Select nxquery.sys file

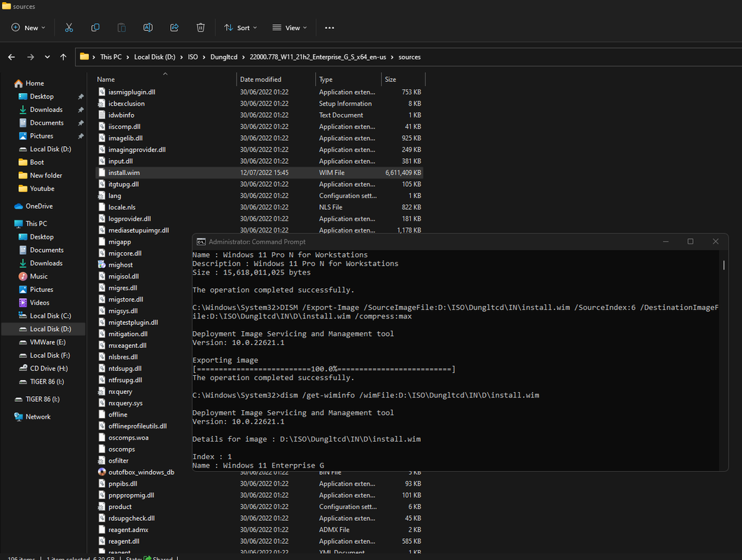coord(125,402)
